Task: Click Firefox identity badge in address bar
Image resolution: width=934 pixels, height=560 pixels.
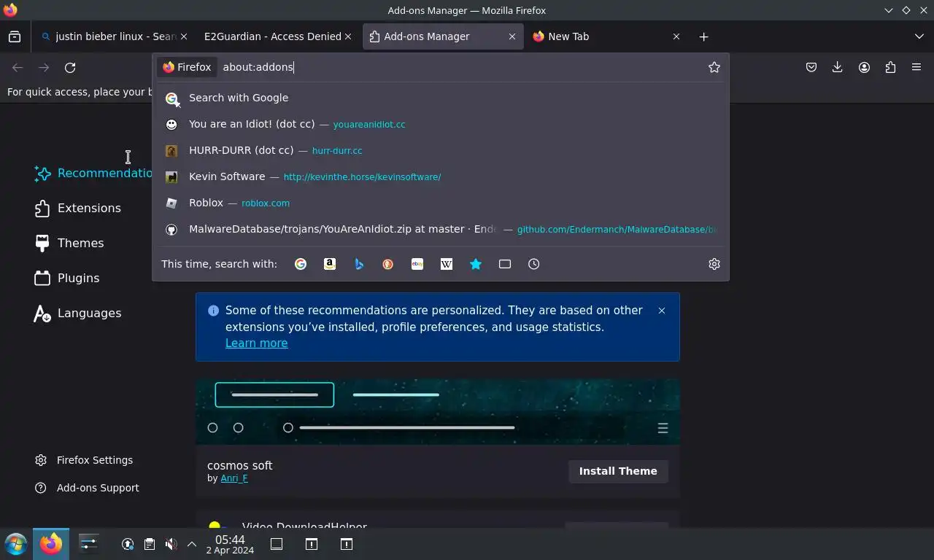Action: [x=187, y=67]
